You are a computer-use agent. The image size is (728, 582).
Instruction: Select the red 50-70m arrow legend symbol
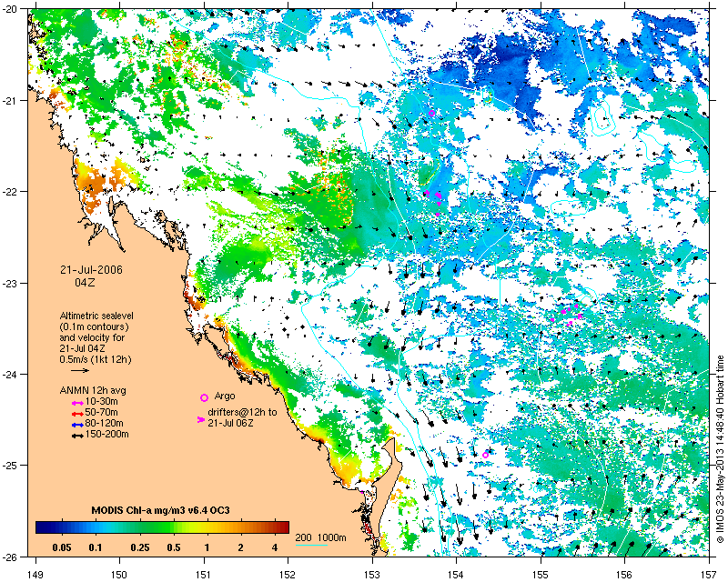click(77, 414)
